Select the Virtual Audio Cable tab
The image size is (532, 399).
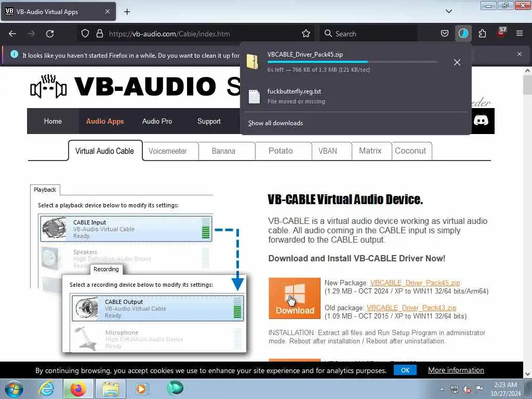pyautogui.click(x=105, y=151)
